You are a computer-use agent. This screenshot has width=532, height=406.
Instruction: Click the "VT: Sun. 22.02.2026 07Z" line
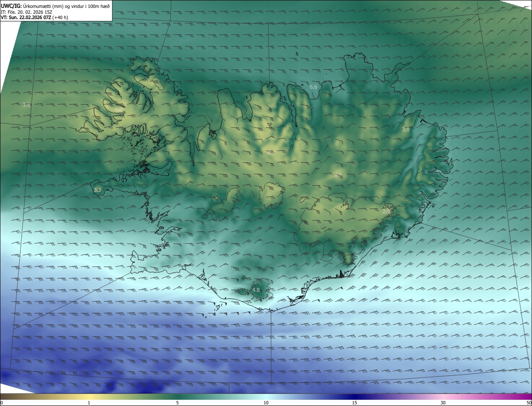(34, 17)
